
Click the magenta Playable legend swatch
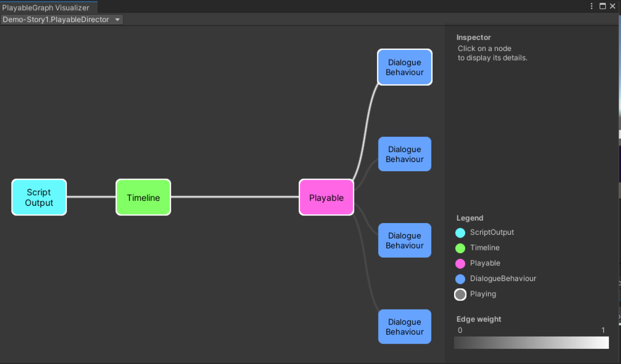[x=460, y=263]
